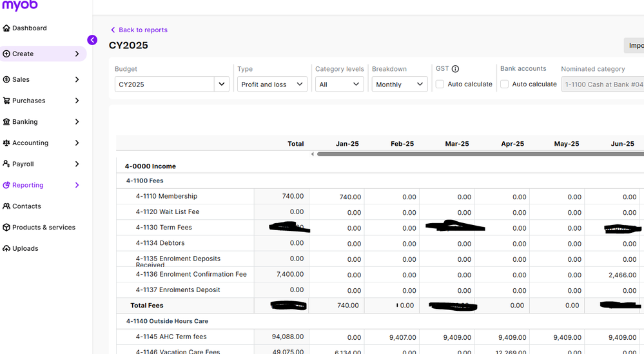Edit Jan-25 Membership budget cell

pyautogui.click(x=337, y=197)
